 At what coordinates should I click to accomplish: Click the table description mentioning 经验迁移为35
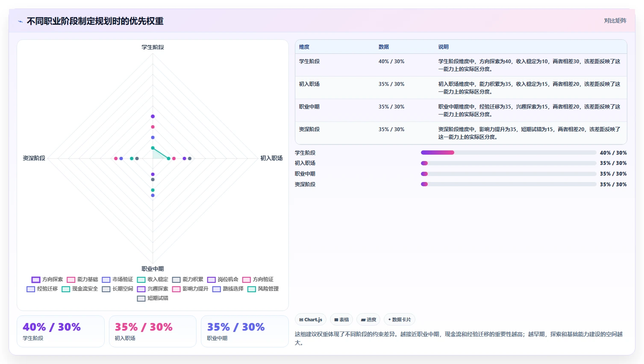[529, 111]
